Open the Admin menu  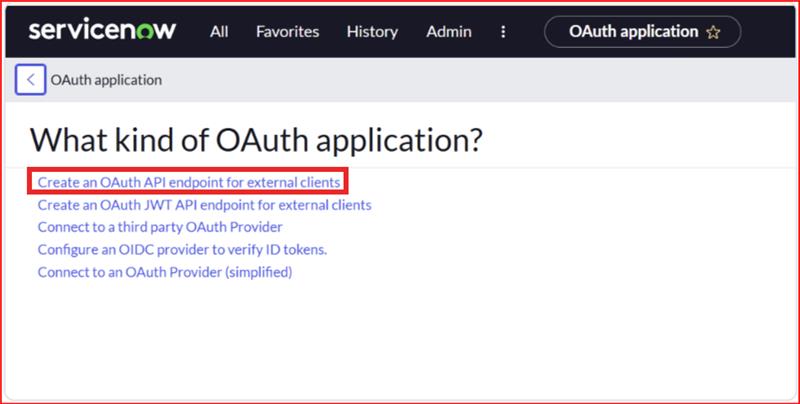(x=449, y=32)
